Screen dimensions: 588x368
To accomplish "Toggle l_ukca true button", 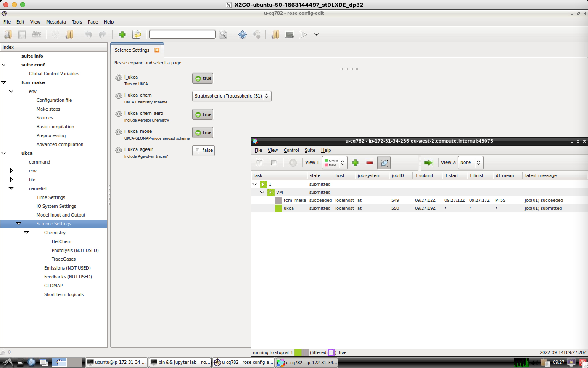I will [202, 78].
